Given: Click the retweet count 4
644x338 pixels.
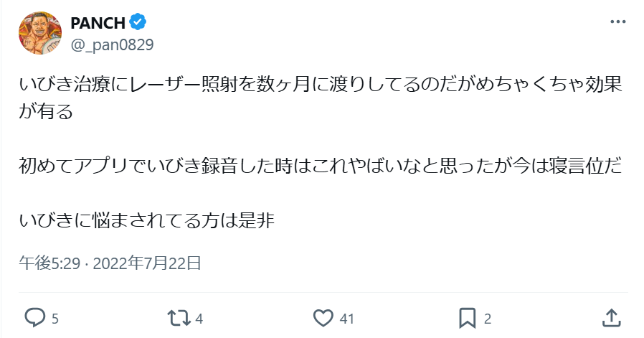Looking at the screenshot, I should [199, 319].
